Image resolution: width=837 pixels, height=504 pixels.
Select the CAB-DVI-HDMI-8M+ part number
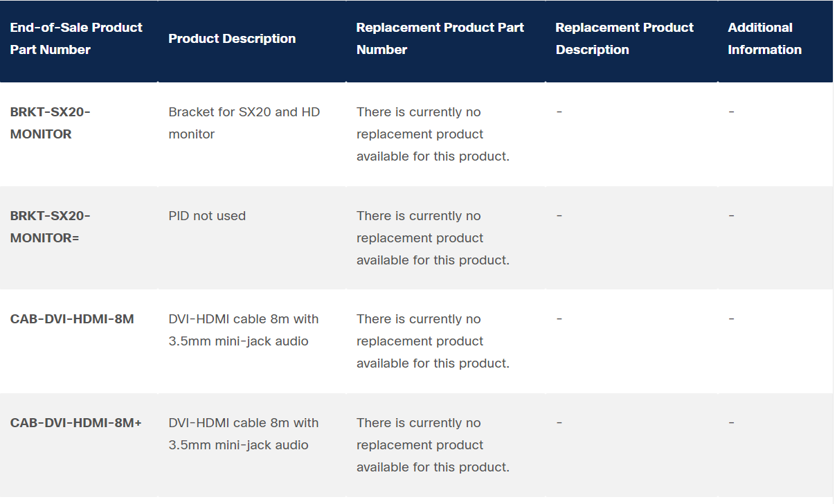tap(75, 423)
